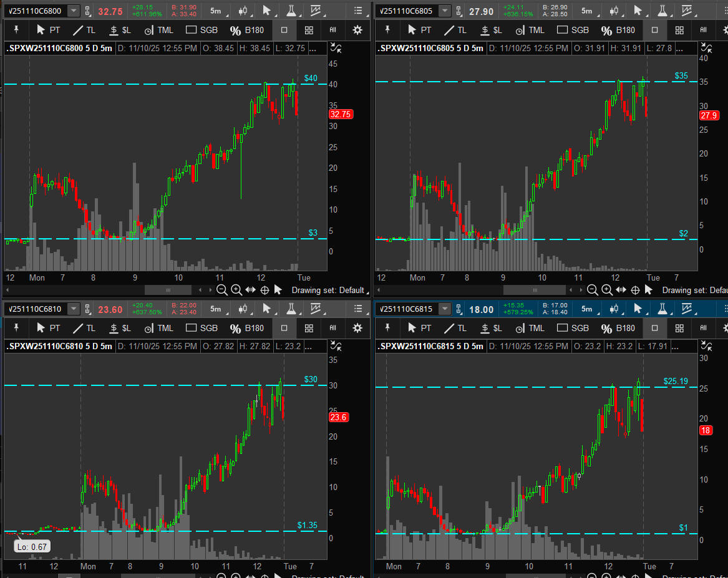728x578 pixels.
Task: Open Studies flask icon in C6800 chart
Action: tap(291, 11)
